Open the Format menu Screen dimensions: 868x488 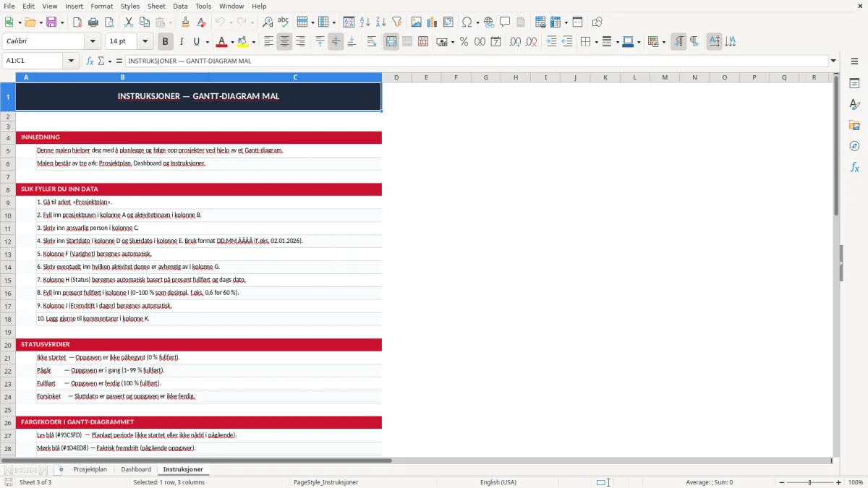[x=101, y=6]
